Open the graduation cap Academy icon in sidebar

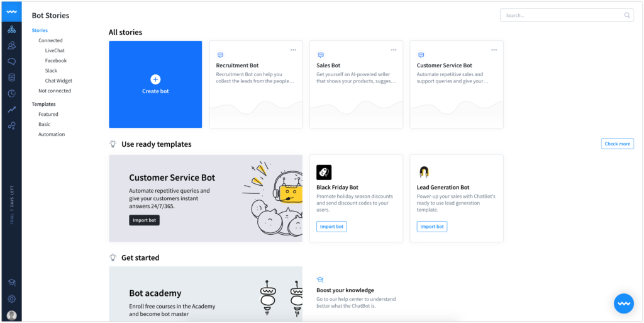(x=11, y=283)
